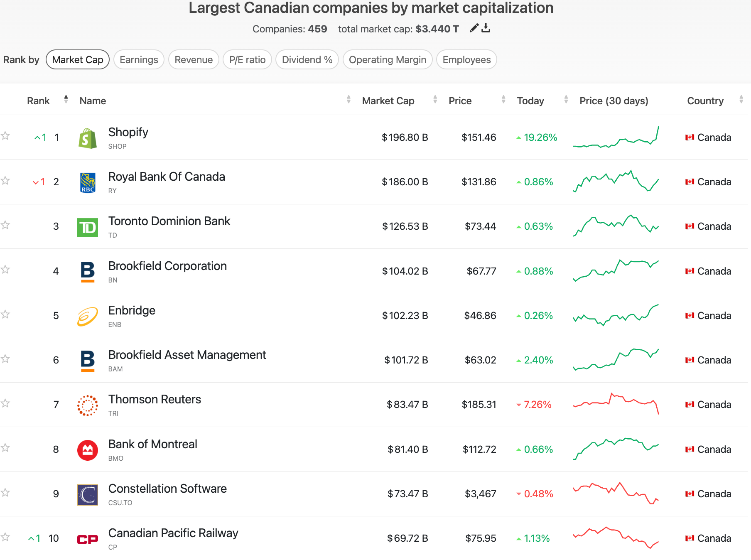The height and width of the screenshot is (560, 751).
Task: Sort table by Price column arrows
Action: tap(503, 99)
